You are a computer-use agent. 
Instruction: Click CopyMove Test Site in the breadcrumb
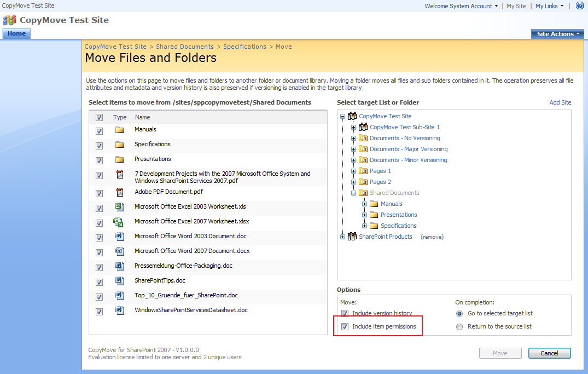(115, 47)
